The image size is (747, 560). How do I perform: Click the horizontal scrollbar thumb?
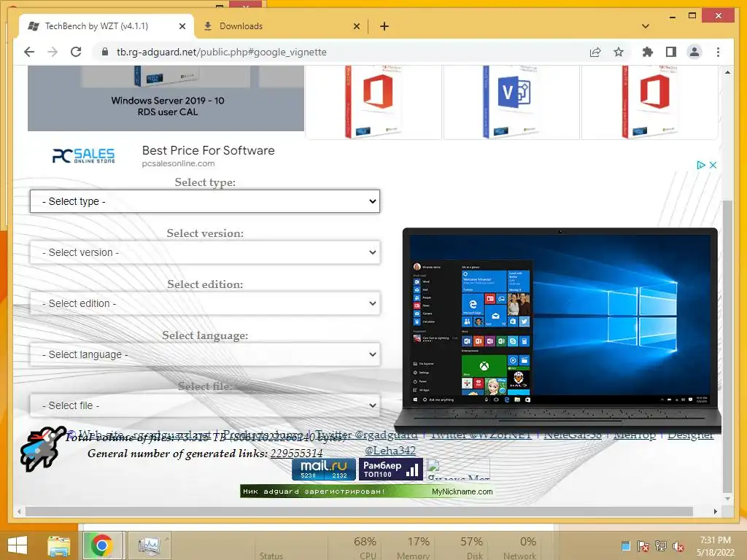point(359,511)
